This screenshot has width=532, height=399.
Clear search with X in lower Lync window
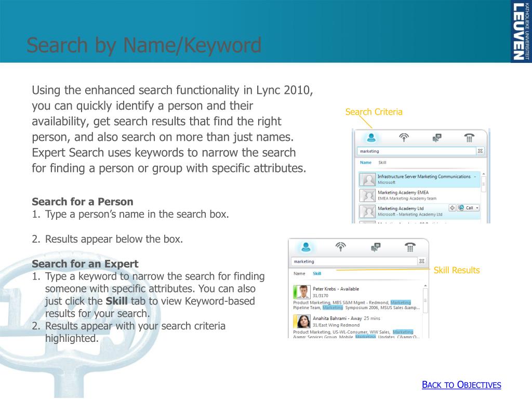point(422,261)
